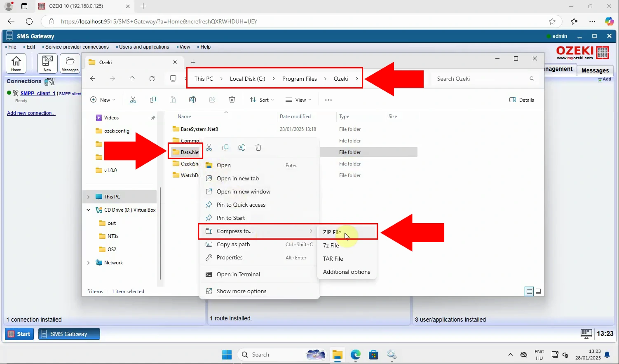
Task: Click the Share icon in Explorer toolbar
Action: (212, 100)
